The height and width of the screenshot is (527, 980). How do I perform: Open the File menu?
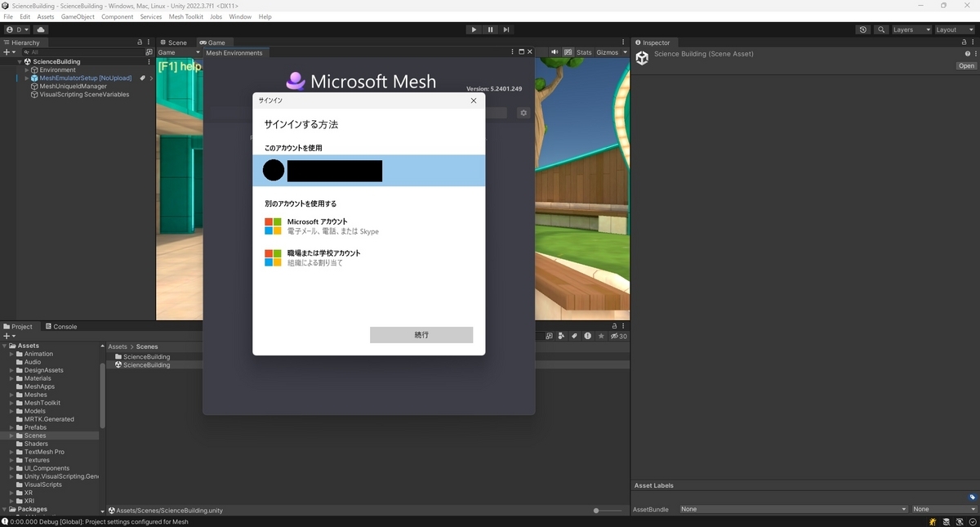(x=8, y=16)
